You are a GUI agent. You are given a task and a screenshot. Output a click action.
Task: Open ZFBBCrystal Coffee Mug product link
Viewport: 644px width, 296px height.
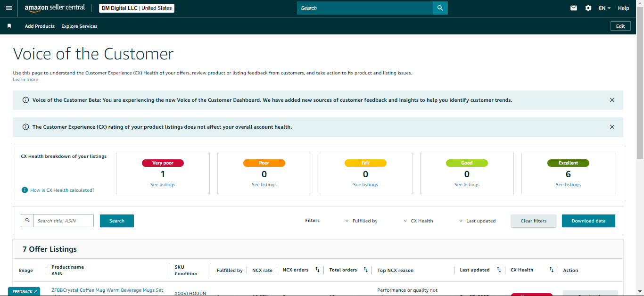(107, 290)
